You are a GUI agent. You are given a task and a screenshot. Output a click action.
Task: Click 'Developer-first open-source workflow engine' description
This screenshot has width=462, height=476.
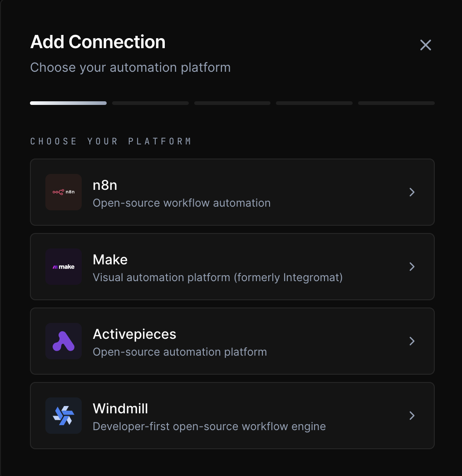209,426
